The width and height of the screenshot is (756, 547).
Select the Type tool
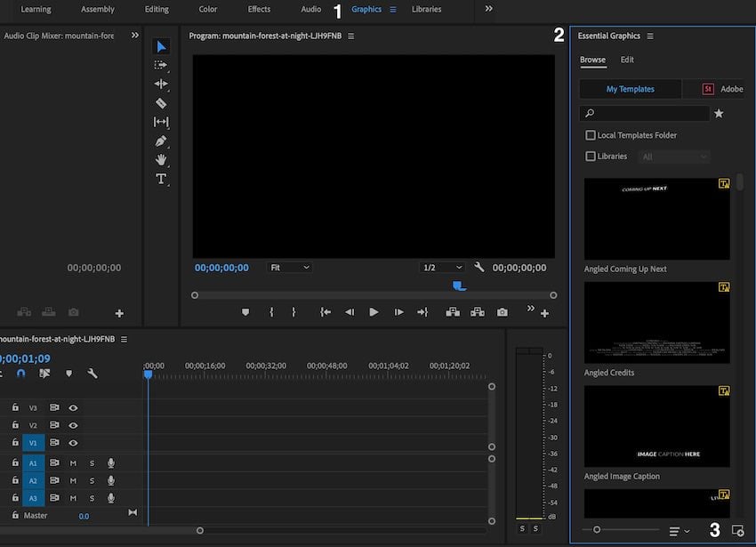161,179
